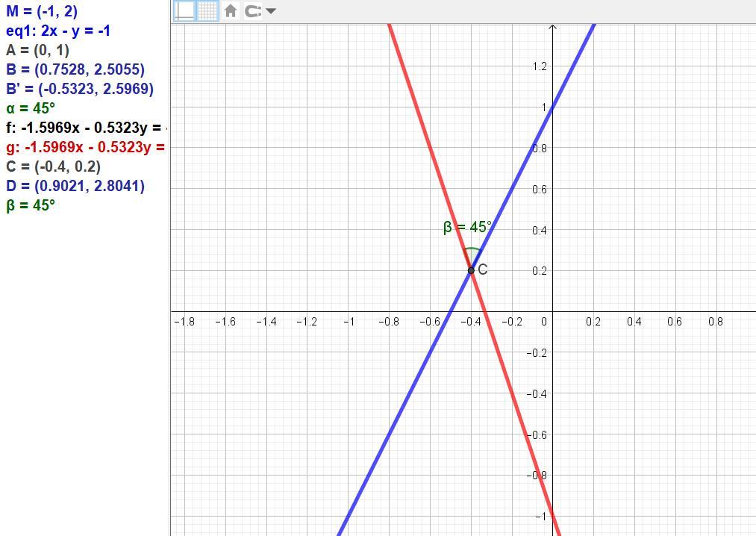Viewport: 756px width, 536px height.
Task: Click the β = 45° label on graph
Action: pos(468,227)
